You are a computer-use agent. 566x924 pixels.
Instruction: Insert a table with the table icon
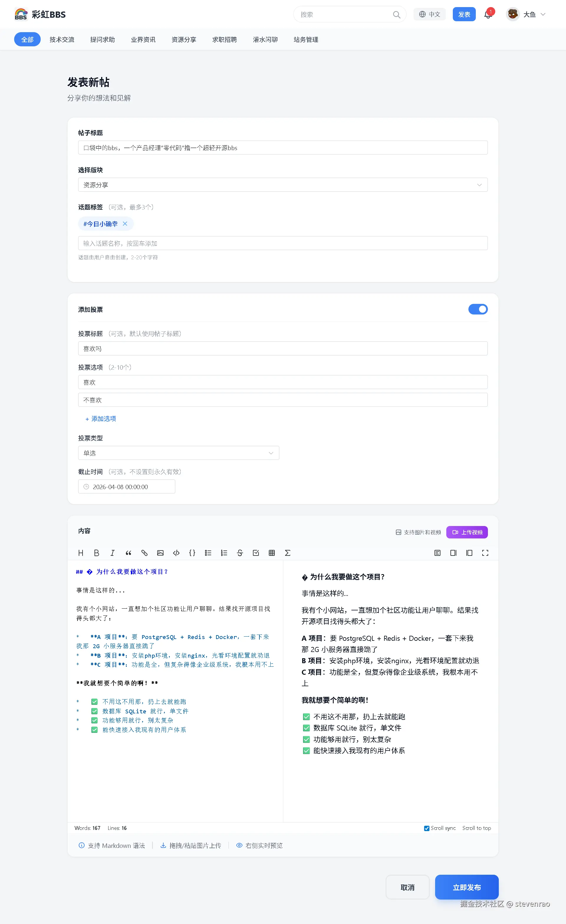click(x=272, y=553)
